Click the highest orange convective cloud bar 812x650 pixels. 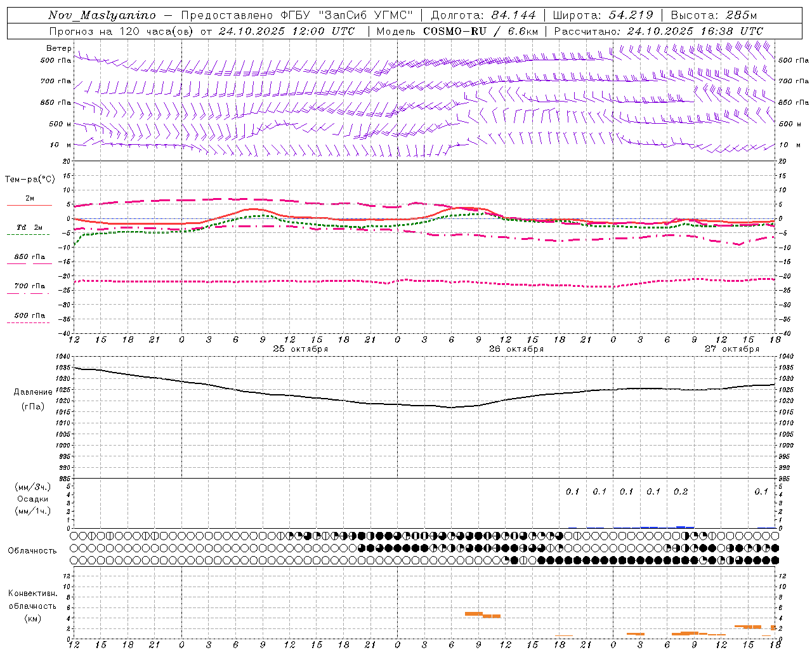tap(474, 614)
